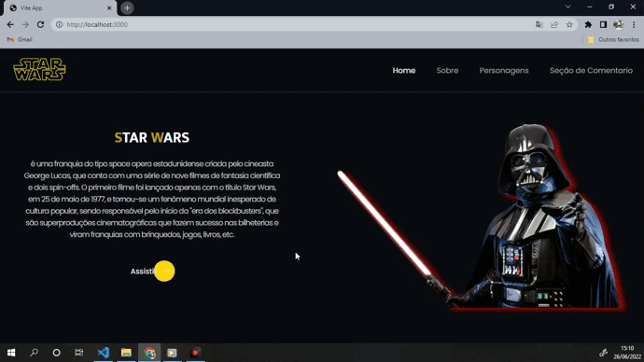Click the Star Wars logo in header
This screenshot has height=362, width=644.
click(39, 69)
